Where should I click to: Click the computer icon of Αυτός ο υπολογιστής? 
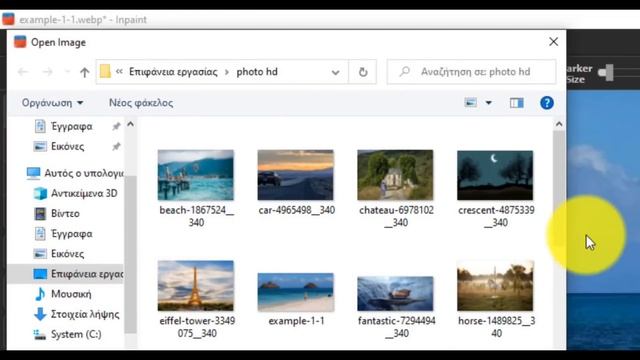(x=33, y=173)
